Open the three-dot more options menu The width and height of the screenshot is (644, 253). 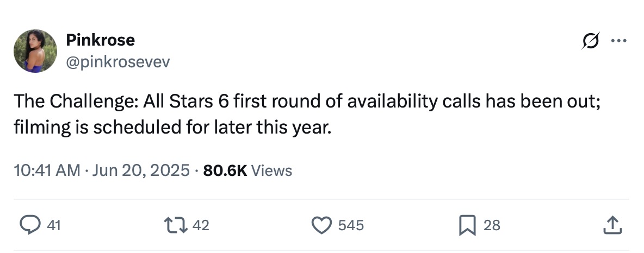(619, 41)
